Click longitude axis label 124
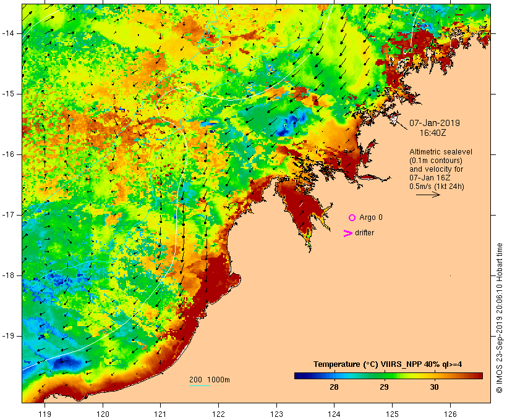The height and width of the screenshot is (420, 507). coord(334,414)
